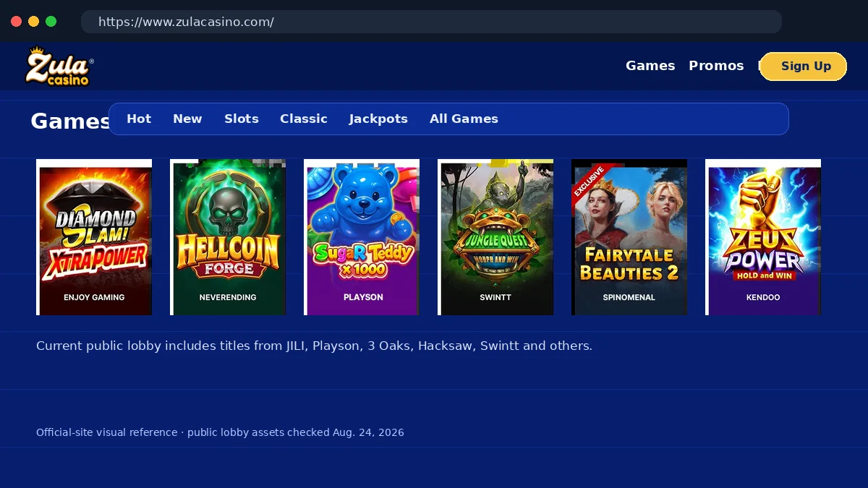Viewport: 868px width, 488px height.
Task: Select the Hot games tab
Action: pyautogui.click(x=139, y=119)
